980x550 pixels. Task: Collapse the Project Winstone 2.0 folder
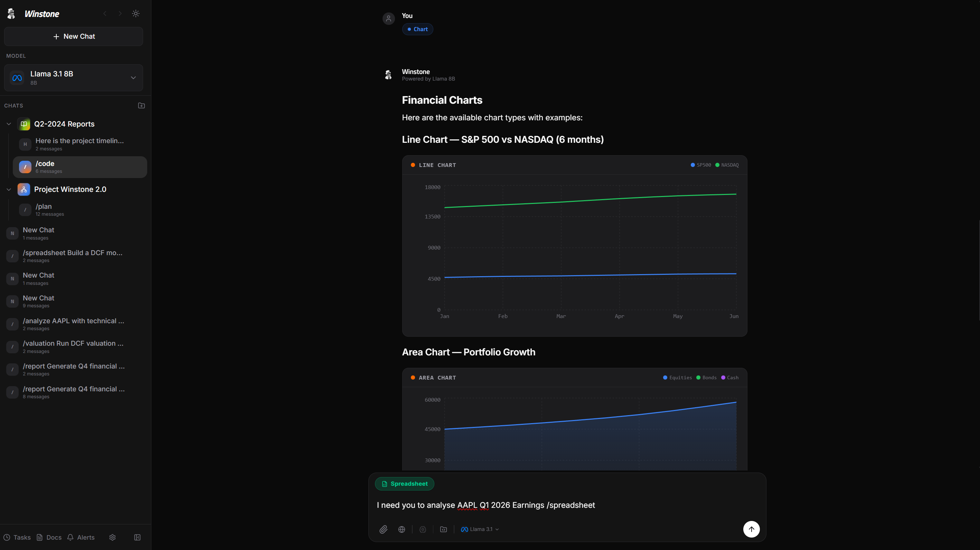[9, 189]
